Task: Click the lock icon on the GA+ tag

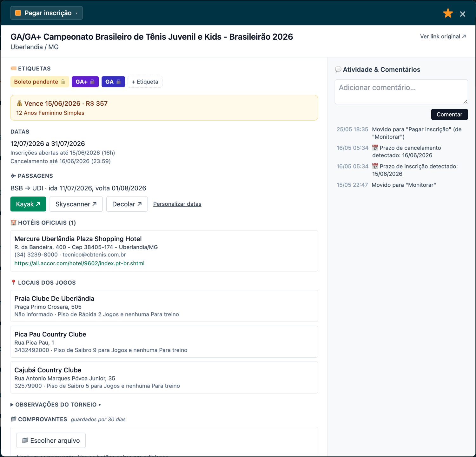Action: pos(92,82)
